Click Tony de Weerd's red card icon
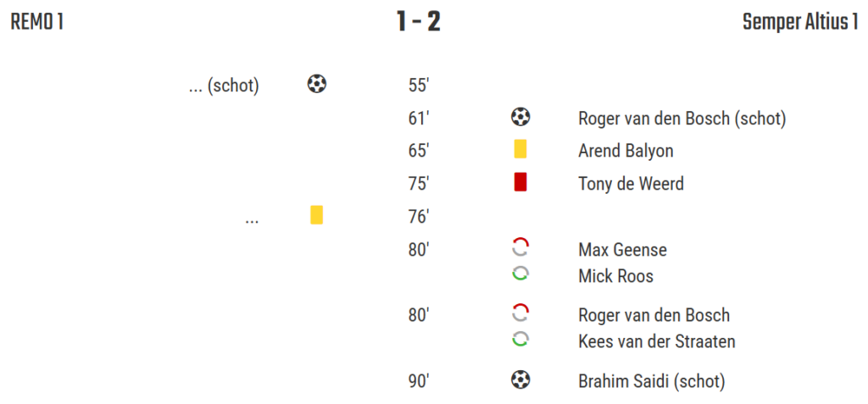Image resolution: width=868 pixels, height=404 pixels. click(x=520, y=182)
